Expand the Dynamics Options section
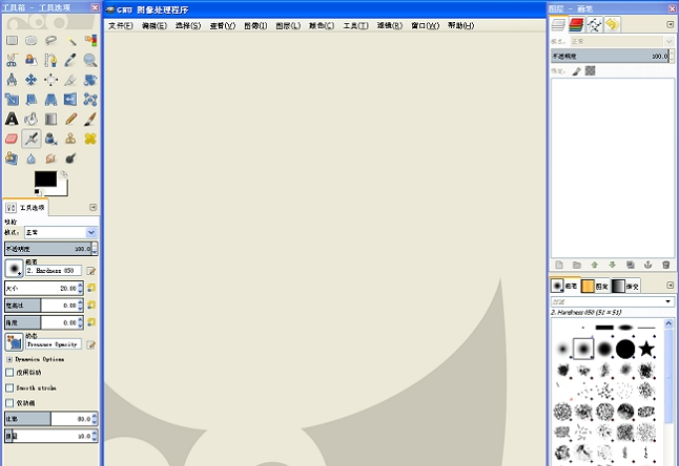The width and height of the screenshot is (679, 466). tap(9, 359)
